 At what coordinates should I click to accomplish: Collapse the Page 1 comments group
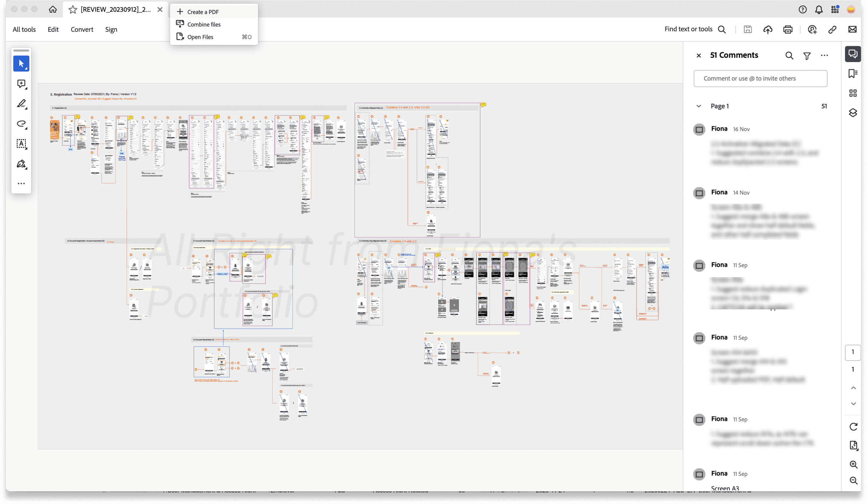(698, 106)
